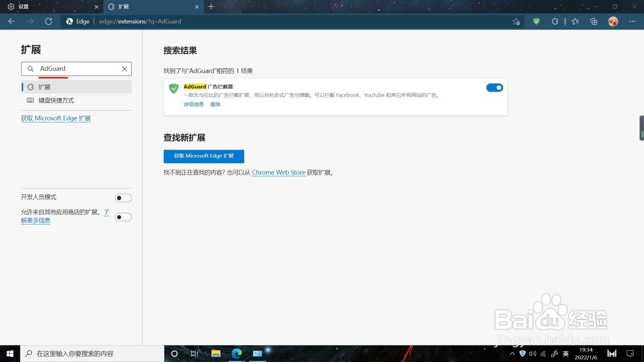
Task: Click the forward navigation arrow
Action: click(x=30, y=21)
